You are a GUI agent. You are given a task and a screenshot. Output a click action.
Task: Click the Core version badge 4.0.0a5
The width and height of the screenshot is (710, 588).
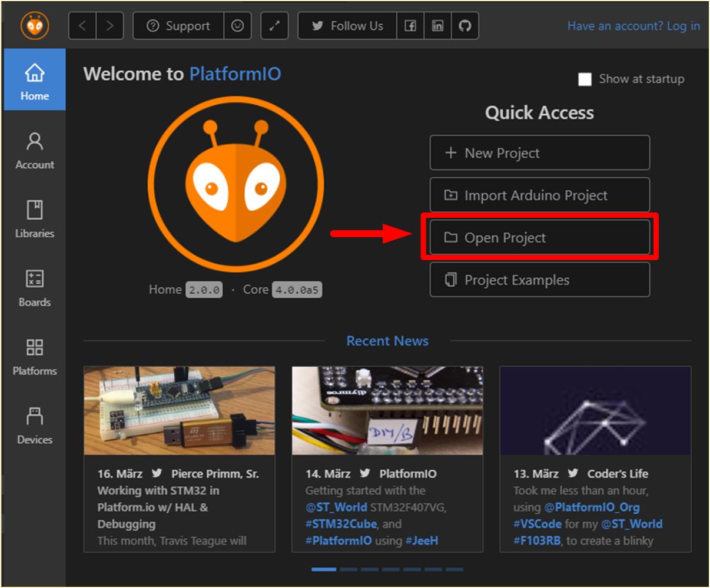pos(297,290)
